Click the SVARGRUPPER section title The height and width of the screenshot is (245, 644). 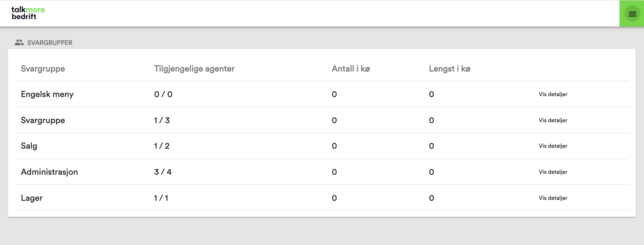(x=49, y=43)
